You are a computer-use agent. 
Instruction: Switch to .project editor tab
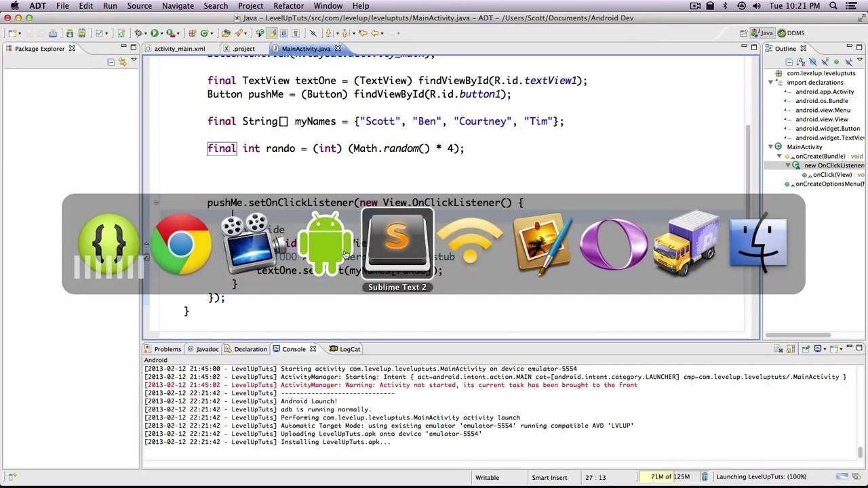tap(243, 49)
